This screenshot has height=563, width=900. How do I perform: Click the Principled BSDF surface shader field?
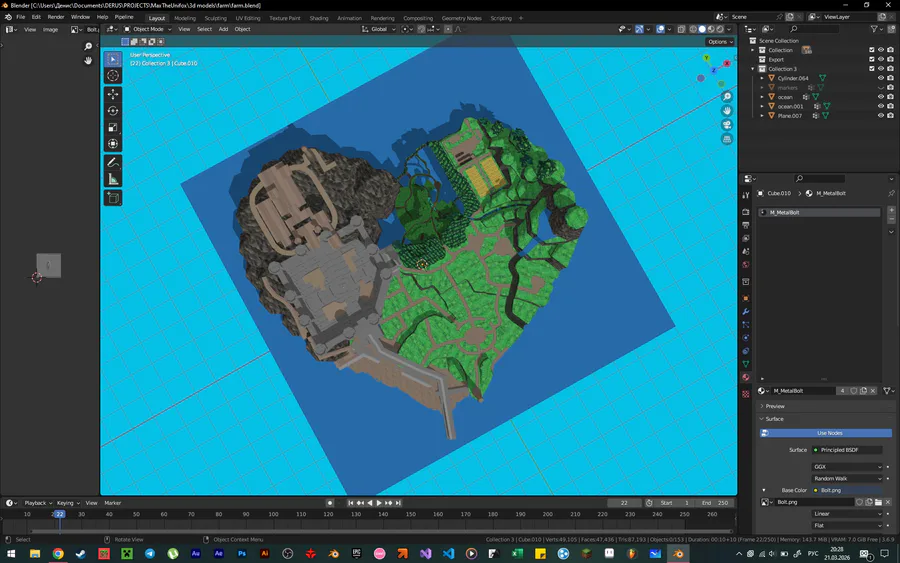[847, 450]
